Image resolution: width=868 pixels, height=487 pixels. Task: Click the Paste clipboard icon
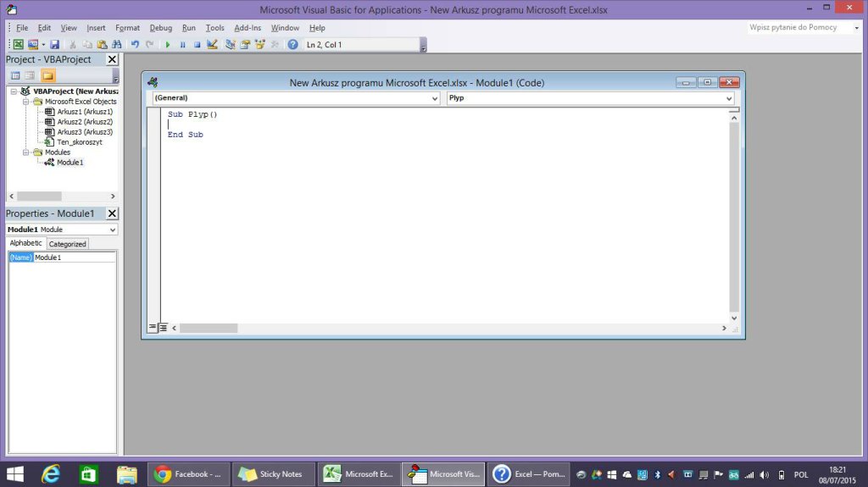pyautogui.click(x=102, y=44)
